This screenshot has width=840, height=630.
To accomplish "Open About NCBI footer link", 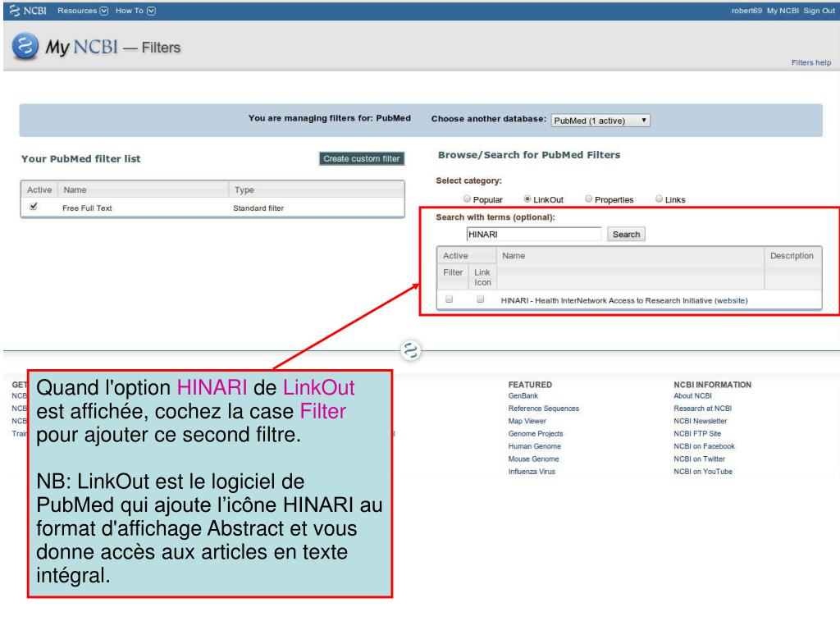I will click(x=692, y=396).
